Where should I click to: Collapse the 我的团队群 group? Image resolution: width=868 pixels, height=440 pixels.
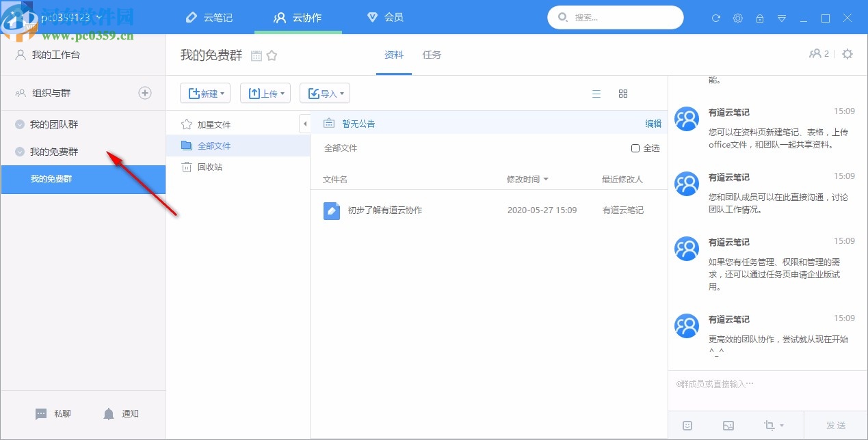pyautogui.click(x=20, y=124)
